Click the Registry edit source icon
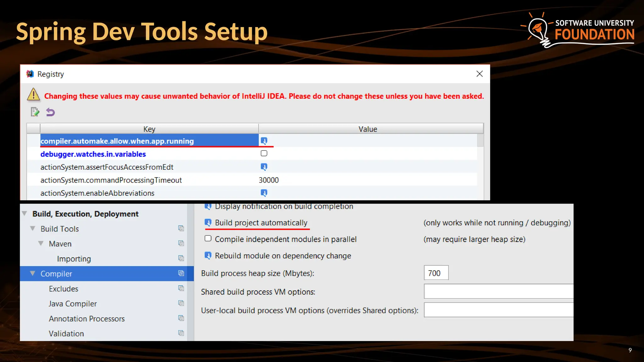 (35, 112)
